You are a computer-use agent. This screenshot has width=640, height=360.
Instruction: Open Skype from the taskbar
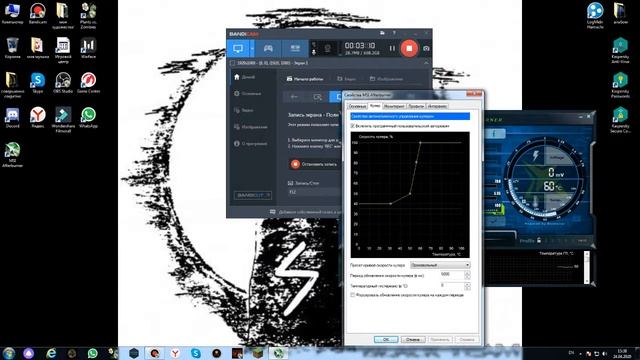[196, 353]
